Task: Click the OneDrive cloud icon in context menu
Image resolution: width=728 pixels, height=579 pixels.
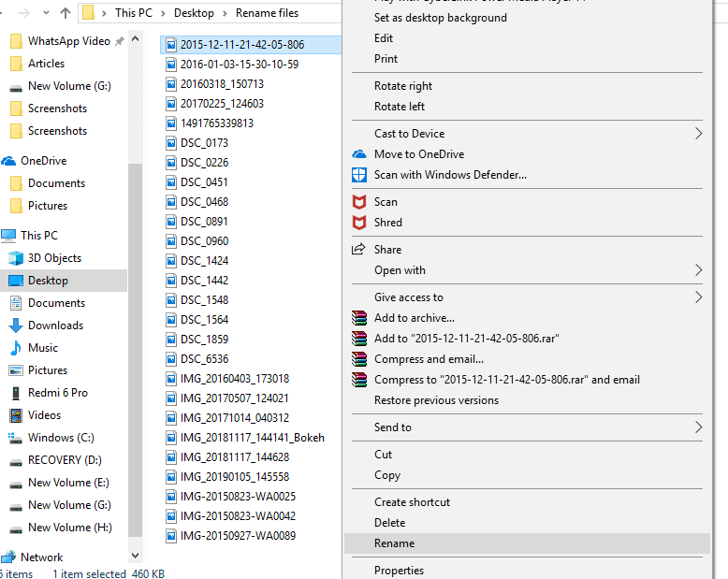Action: (358, 154)
